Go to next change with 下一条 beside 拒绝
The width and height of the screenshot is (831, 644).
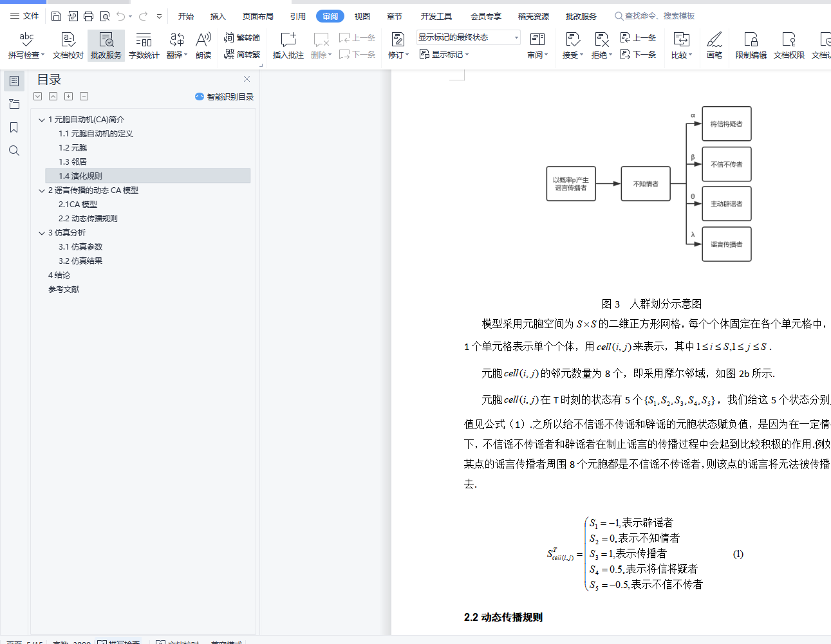639,55
